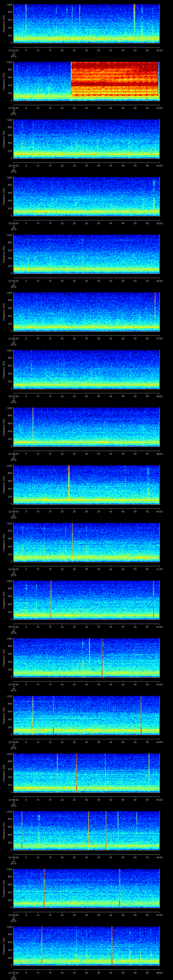Click the 23:33:00 start time label
Screen dimensions: 173x980
(13, 166)
